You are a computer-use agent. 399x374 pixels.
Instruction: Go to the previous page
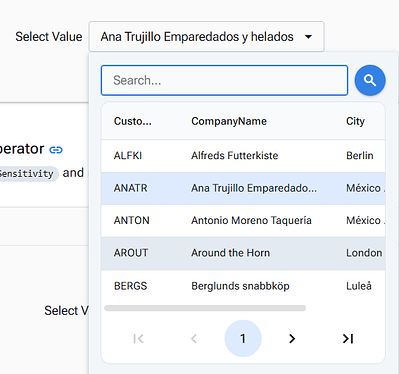tap(194, 339)
